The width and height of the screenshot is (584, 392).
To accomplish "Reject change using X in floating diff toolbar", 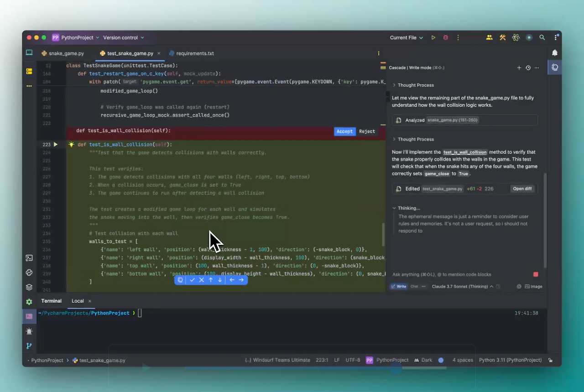I will (x=201, y=280).
